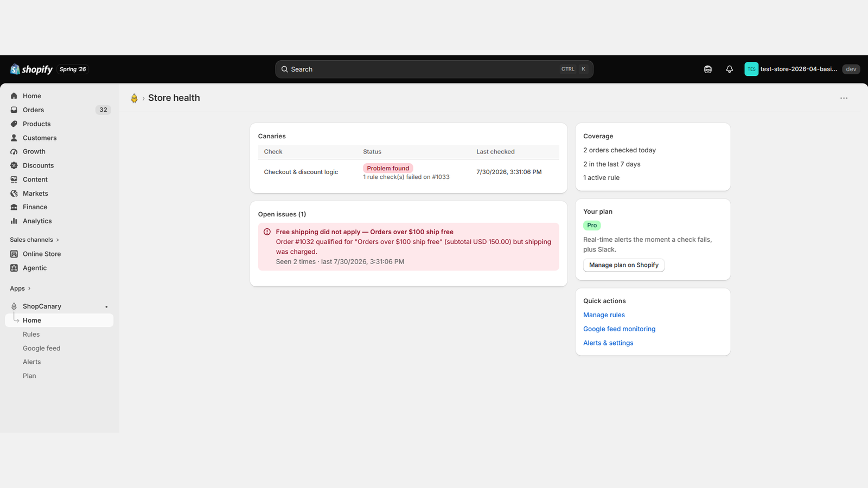Click the Customers person icon

(x=14, y=138)
